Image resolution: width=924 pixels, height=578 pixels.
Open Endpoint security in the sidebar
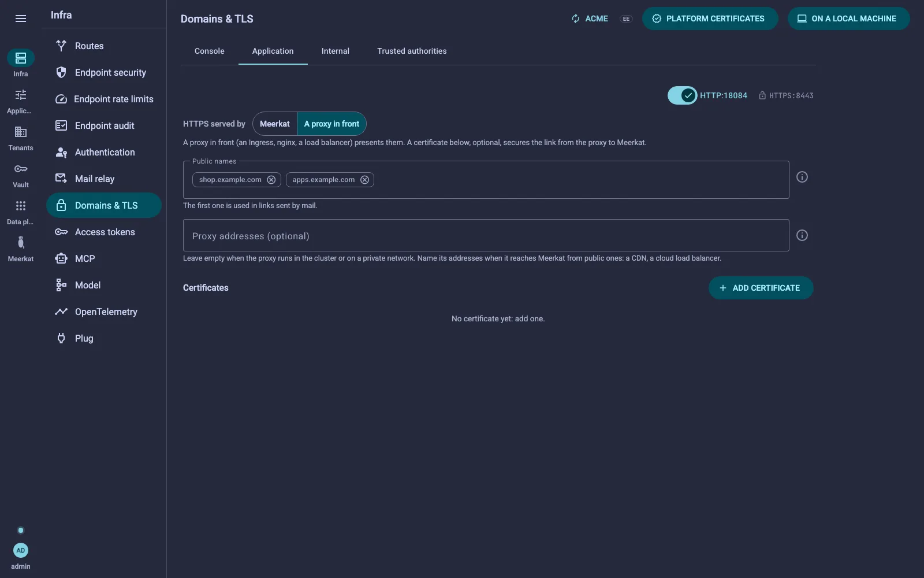tap(104, 72)
